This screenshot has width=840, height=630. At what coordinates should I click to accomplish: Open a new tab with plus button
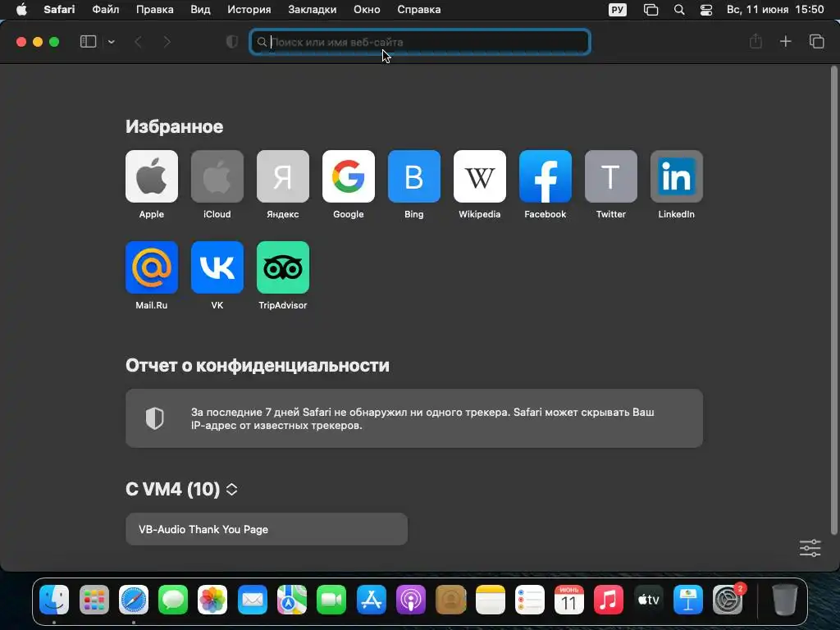785,41
